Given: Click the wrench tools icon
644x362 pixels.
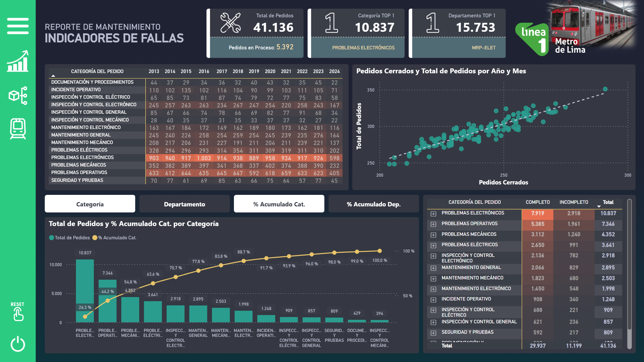Looking at the screenshot, I should point(230,23).
